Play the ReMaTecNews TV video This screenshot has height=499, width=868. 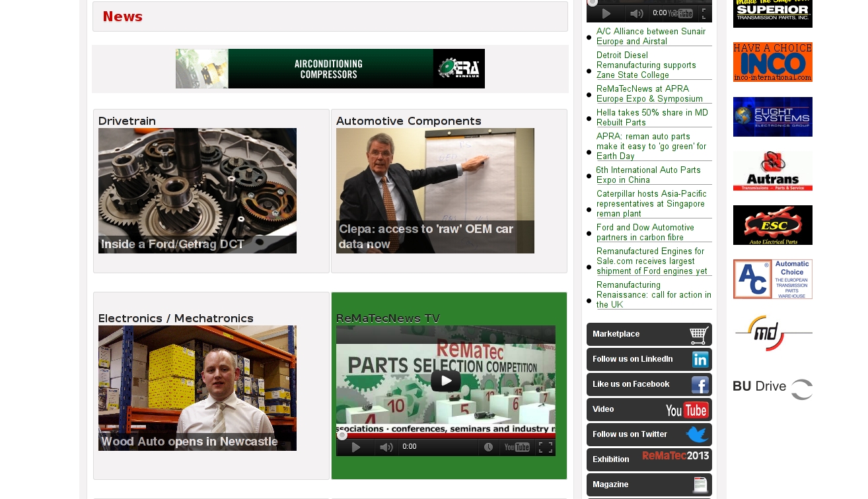pos(446,380)
